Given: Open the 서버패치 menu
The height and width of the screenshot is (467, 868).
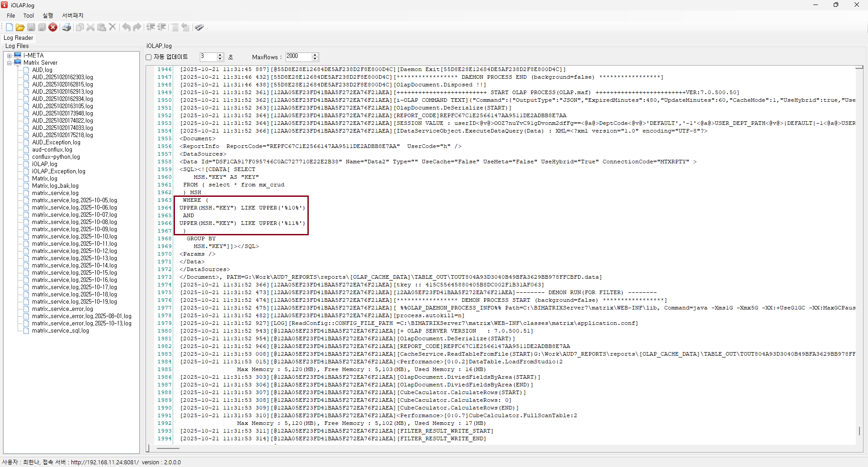Looking at the screenshot, I should pyautogui.click(x=72, y=15).
